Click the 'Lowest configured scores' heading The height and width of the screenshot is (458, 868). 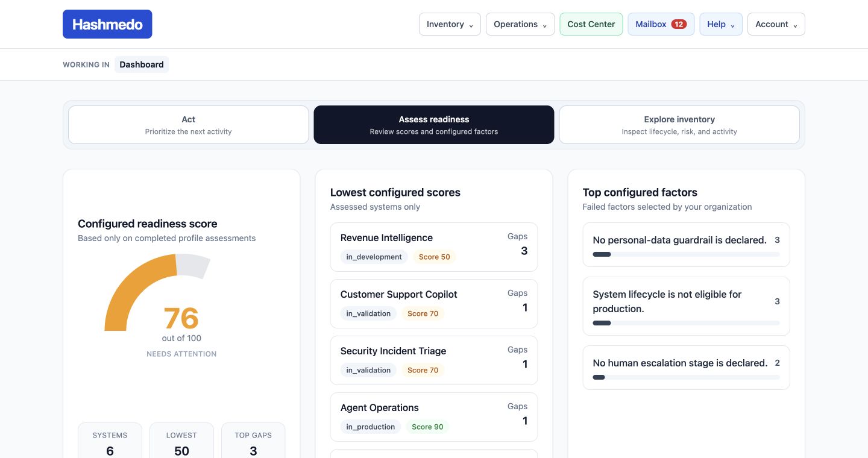point(395,192)
